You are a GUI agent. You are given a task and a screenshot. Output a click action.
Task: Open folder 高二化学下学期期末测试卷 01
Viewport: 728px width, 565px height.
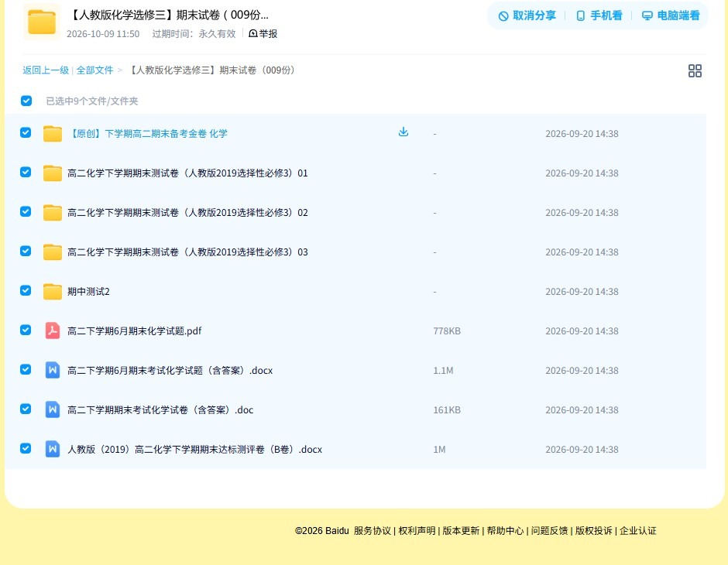tap(187, 173)
